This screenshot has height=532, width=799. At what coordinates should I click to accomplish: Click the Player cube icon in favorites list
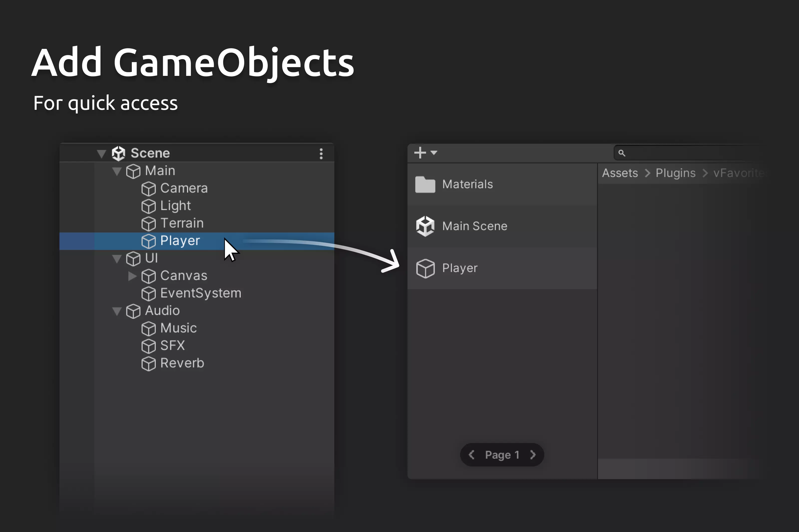(425, 268)
